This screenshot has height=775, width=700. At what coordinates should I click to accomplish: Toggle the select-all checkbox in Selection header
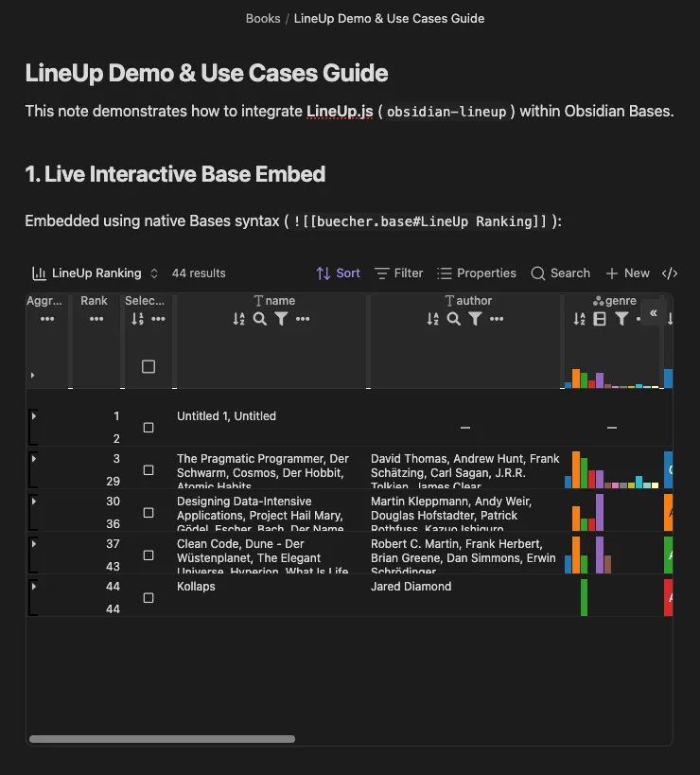point(149,367)
